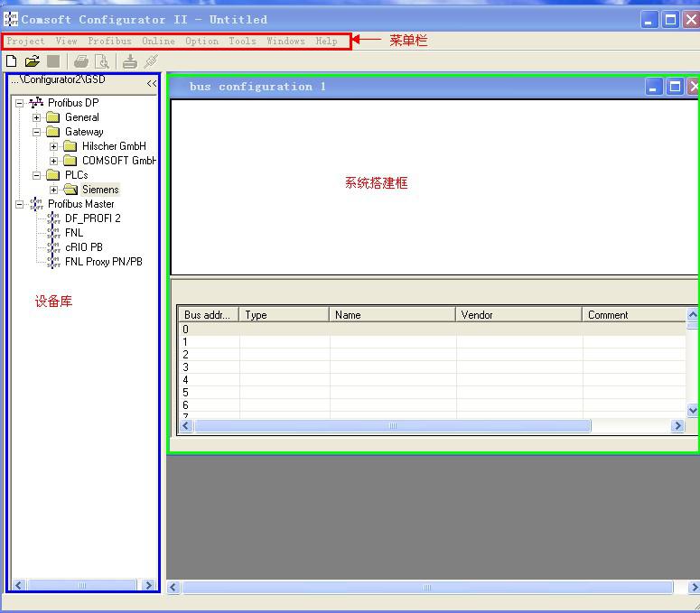The image size is (700, 613).
Task: Click the bus table scroll-up arrow
Action: (693, 314)
